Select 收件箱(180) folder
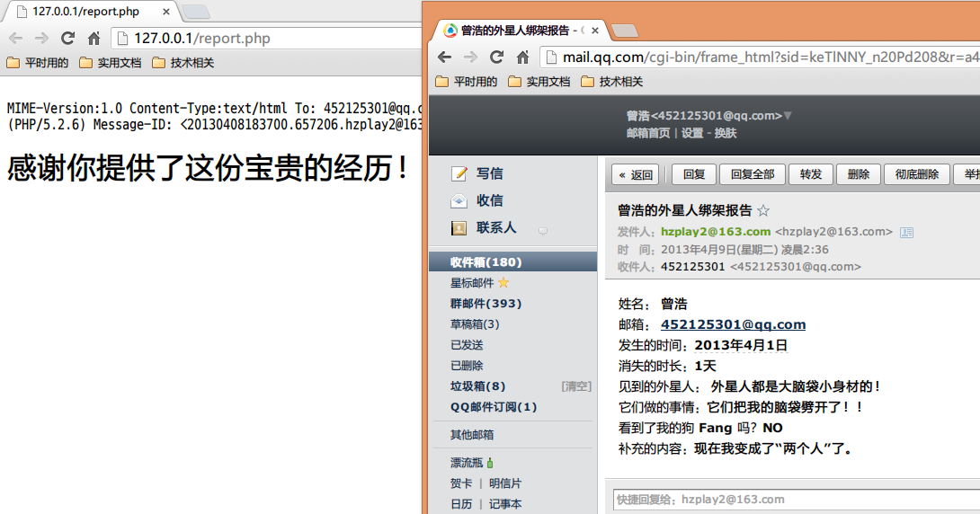Image resolution: width=980 pixels, height=514 pixels. tap(513, 262)
